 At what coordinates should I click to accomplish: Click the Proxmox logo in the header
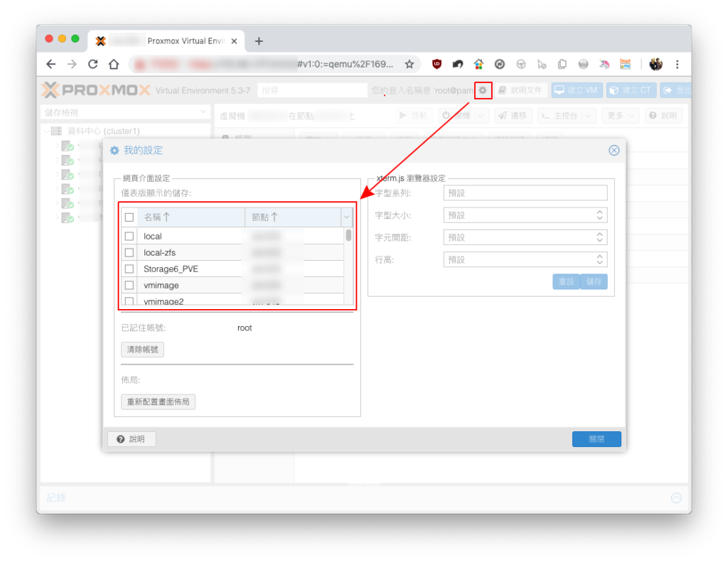click(96, 90)
